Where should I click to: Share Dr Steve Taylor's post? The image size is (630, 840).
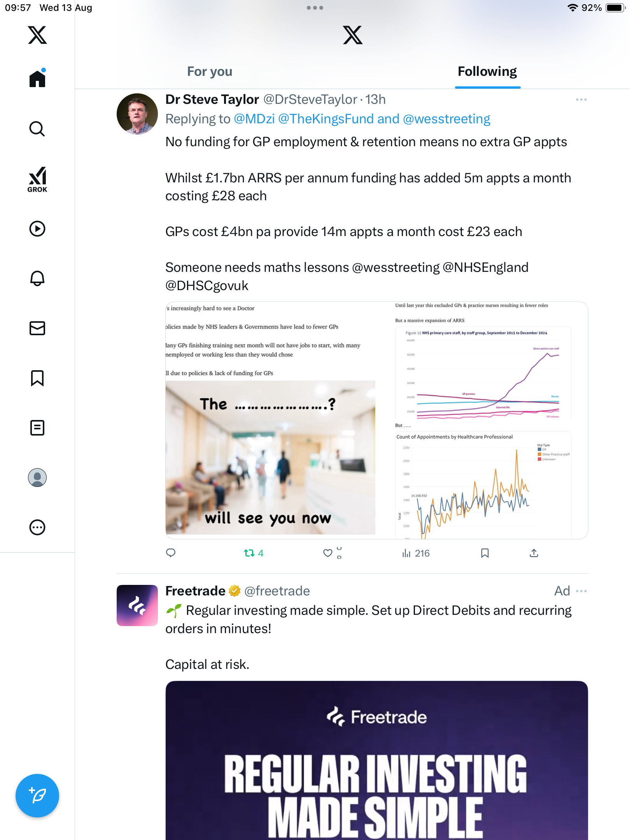pyautogui.click(x=534, y=553)
